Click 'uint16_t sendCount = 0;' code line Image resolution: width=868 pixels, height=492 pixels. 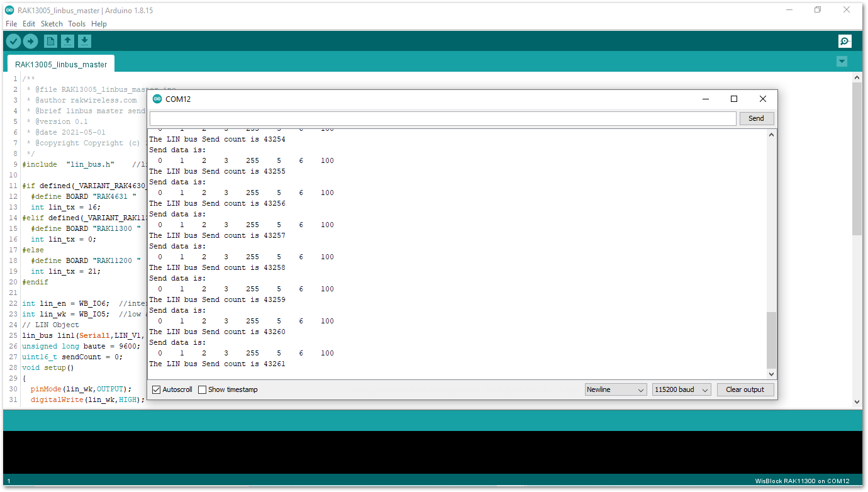coord(72,357)
